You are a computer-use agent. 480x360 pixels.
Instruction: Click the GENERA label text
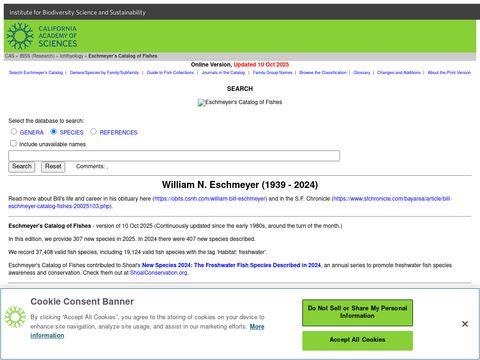[32, 133]
